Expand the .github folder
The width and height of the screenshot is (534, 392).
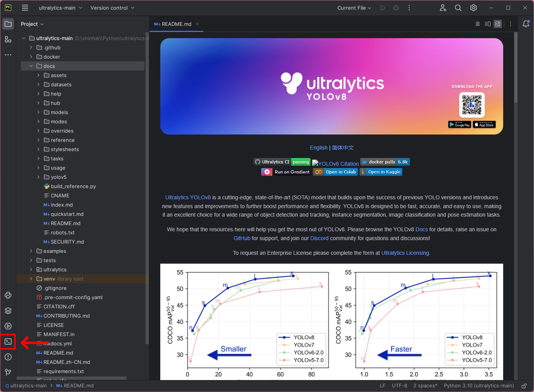tap(31, 47)
